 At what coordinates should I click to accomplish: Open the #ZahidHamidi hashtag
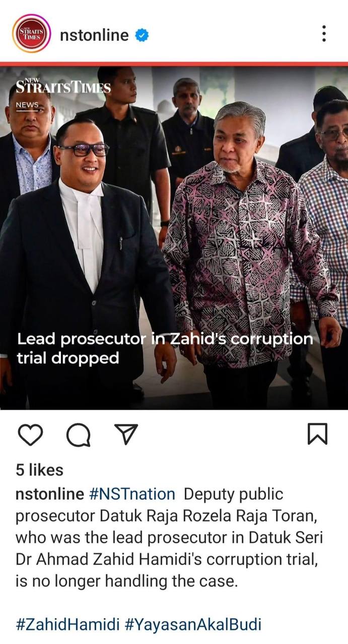pos(68,625)
